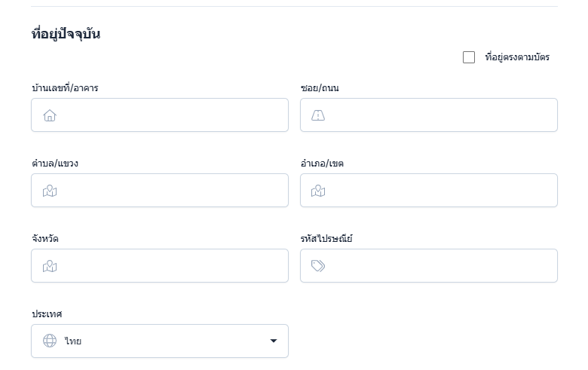
Task: Select the ไทย value in country dropdown
Action: [x=74, y=341]
